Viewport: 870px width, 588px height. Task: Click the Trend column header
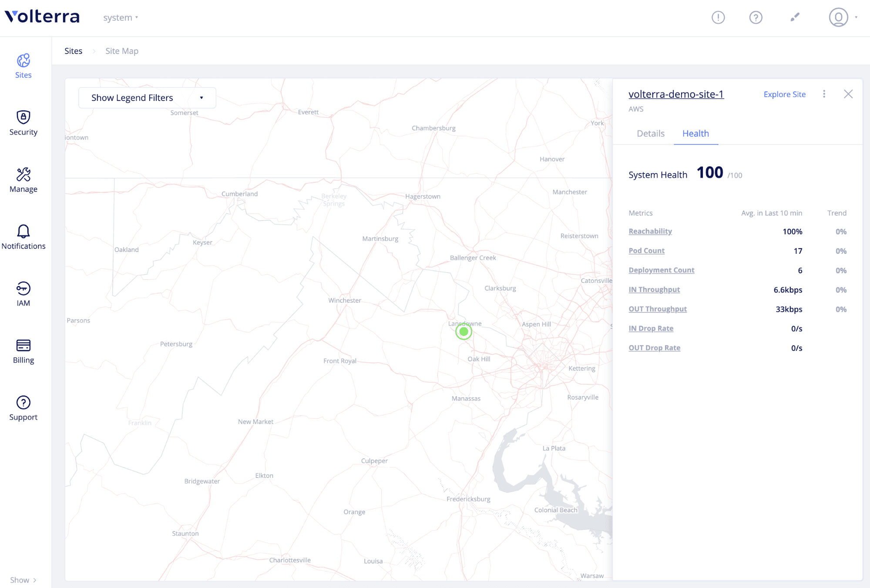click(x=836, y=213)
